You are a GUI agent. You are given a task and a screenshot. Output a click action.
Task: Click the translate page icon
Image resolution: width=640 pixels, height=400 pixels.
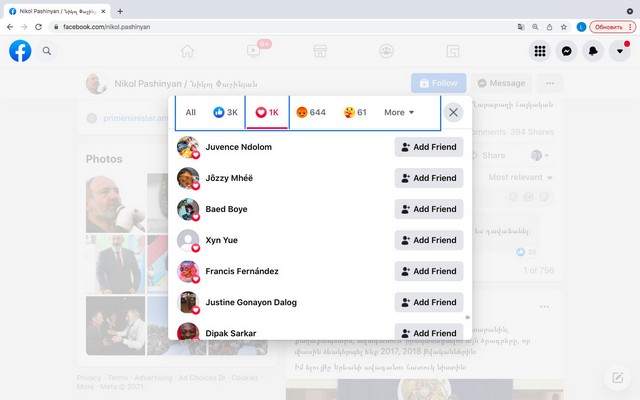coord(521,27)
